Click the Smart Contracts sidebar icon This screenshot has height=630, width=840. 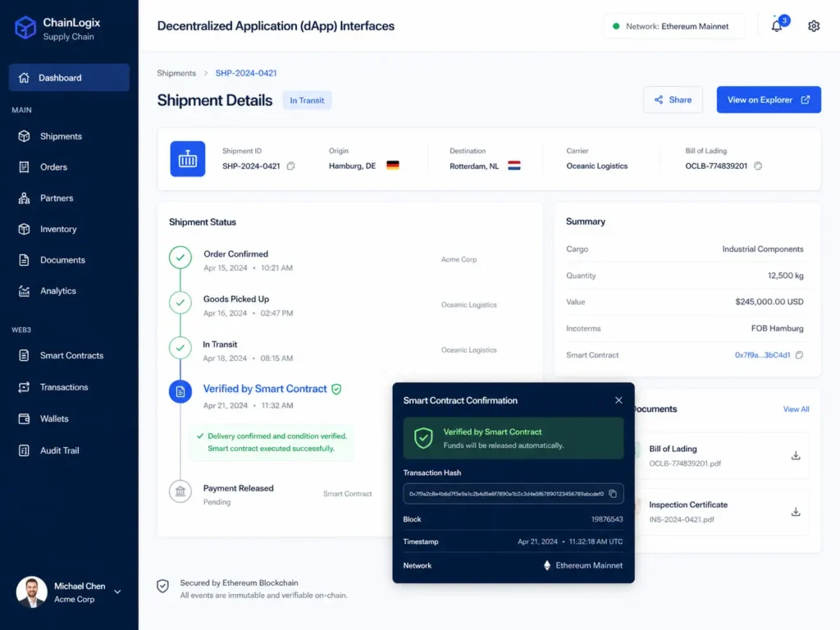coord(24,355)
